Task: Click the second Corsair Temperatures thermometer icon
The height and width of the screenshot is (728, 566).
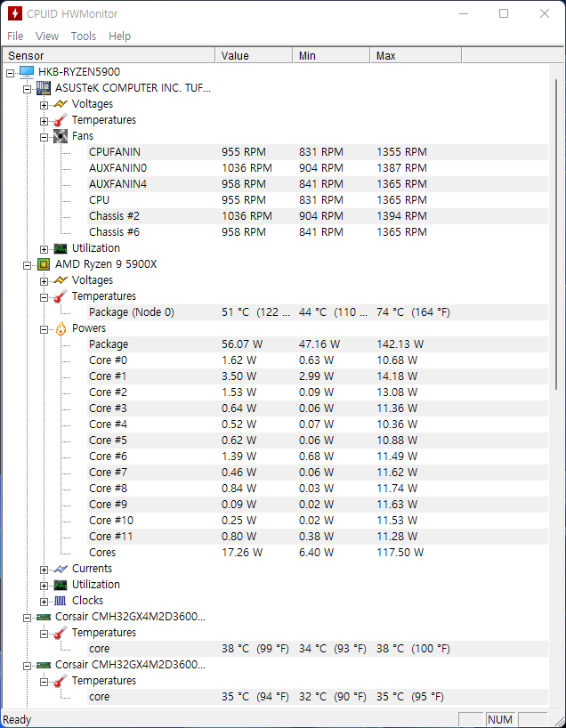Action: (x=61, y=681)
